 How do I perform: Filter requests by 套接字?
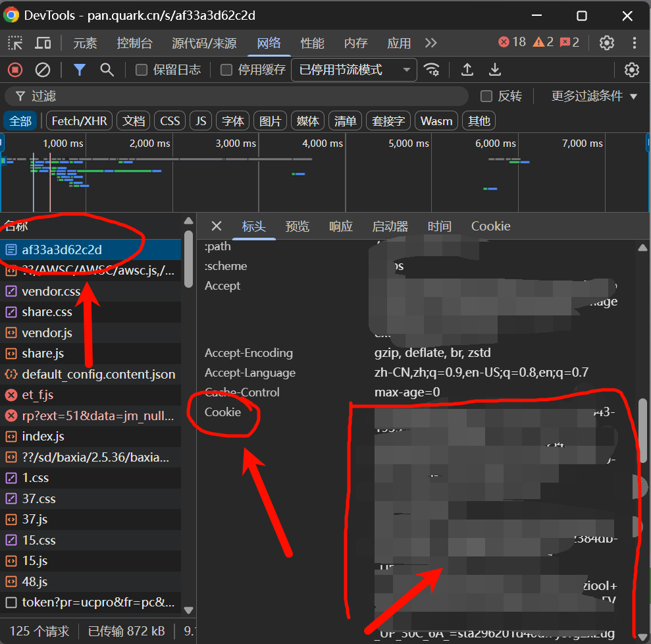(388, 121)
